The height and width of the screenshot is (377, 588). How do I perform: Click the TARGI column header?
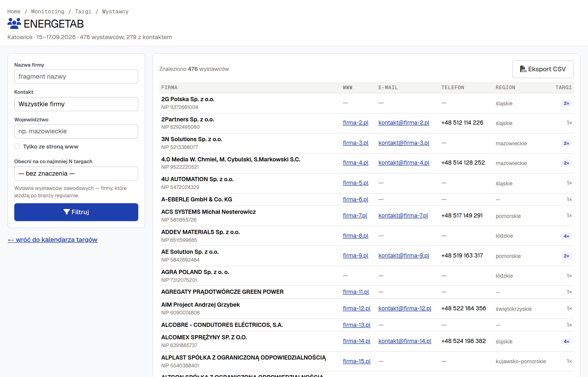point(563,87)
